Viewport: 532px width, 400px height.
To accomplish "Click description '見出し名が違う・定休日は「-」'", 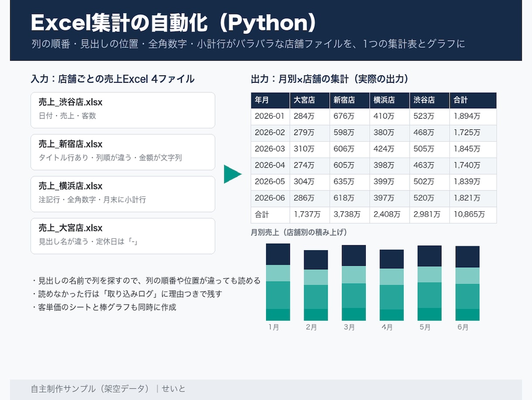I will pyautogui.click(x=88, y=241).
